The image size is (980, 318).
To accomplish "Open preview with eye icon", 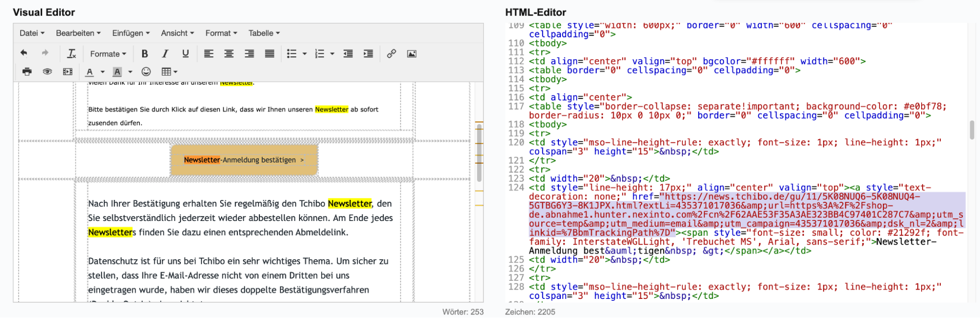I will (x=47, y=72).
